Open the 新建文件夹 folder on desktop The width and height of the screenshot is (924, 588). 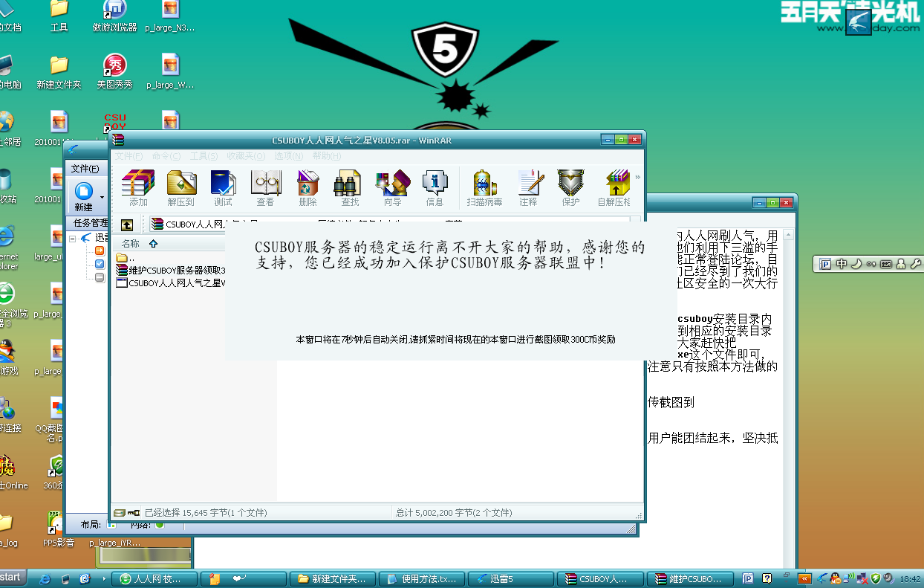point(59,72)
